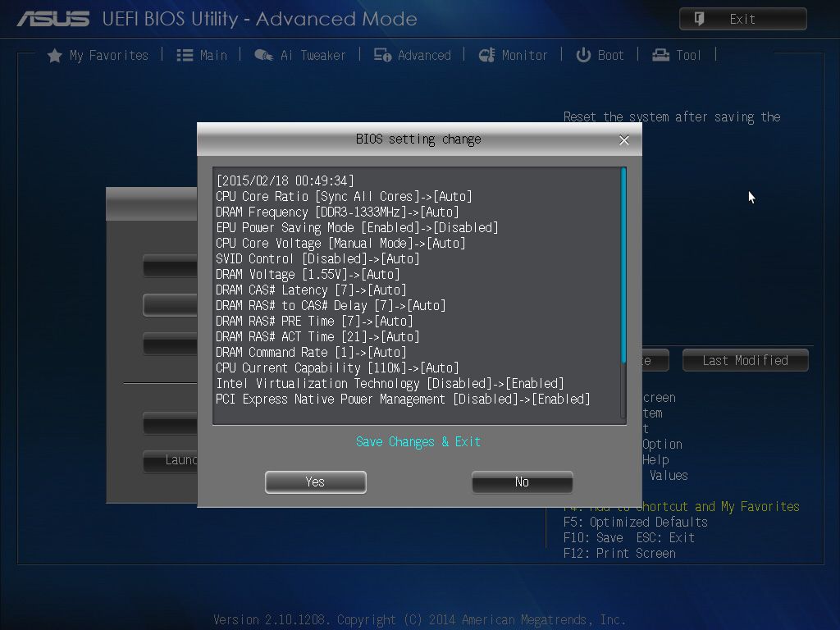Click the door icon in Exit button
This screenshot has height=630, width=840.
pyautogui.click(x=699, y=19)
